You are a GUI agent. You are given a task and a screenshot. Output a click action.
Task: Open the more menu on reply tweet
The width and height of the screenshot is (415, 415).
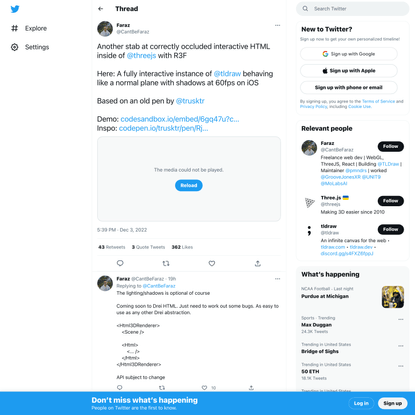277,279
